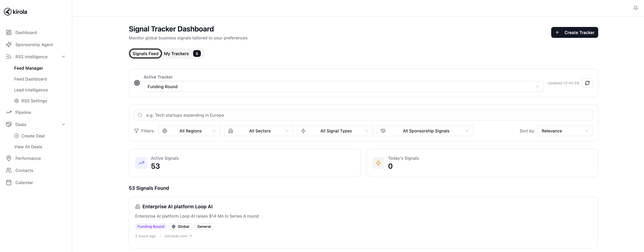644x252 pixels.
Task: Click the Kirola logo
Action: pyautogui.click(x=16, y=12)
